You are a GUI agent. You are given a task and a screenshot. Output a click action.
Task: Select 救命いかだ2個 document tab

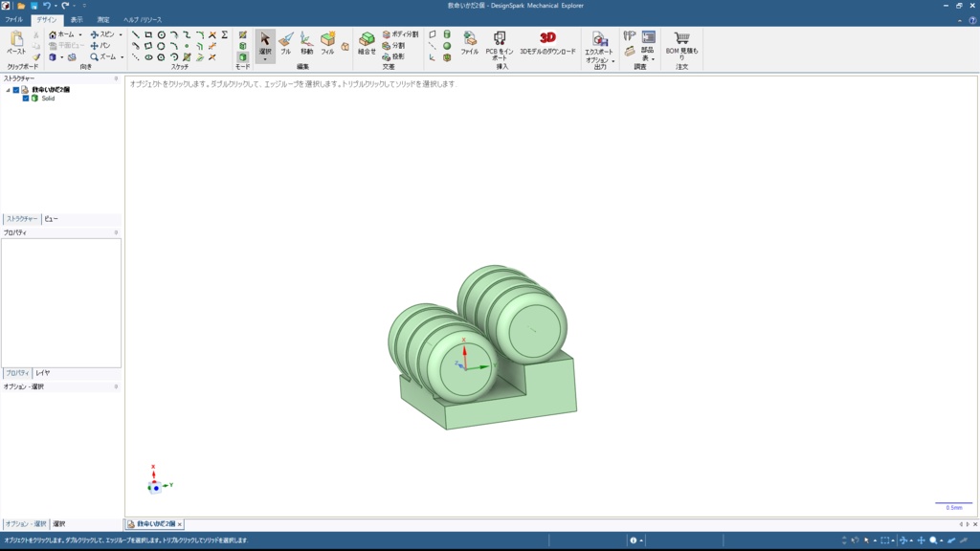pos(156,524)
